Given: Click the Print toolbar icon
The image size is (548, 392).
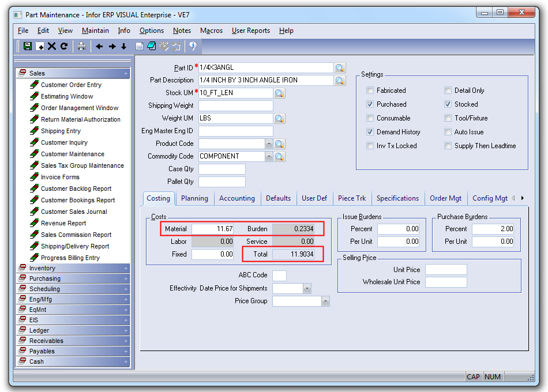Looking at the screenshot, I should pos(81,46).
